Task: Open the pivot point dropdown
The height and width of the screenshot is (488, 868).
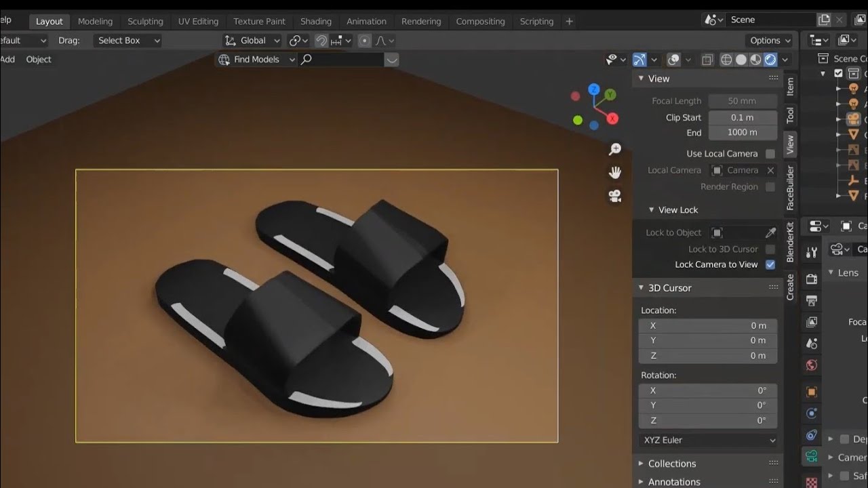Action: (x=298, y=41)
